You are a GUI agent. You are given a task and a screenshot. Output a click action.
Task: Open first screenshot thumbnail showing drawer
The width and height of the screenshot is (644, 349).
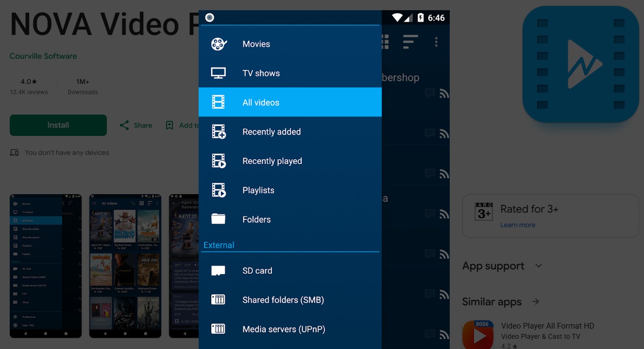(x=46, y=266)
